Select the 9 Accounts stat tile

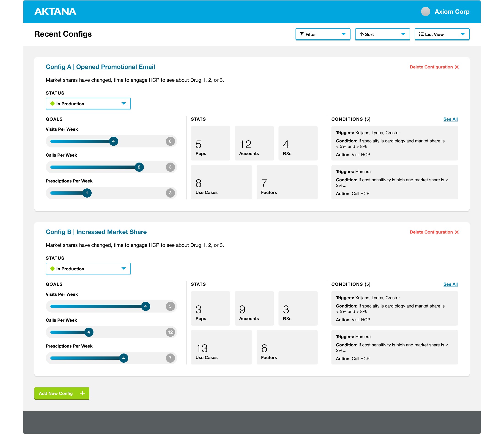point(254,308)
